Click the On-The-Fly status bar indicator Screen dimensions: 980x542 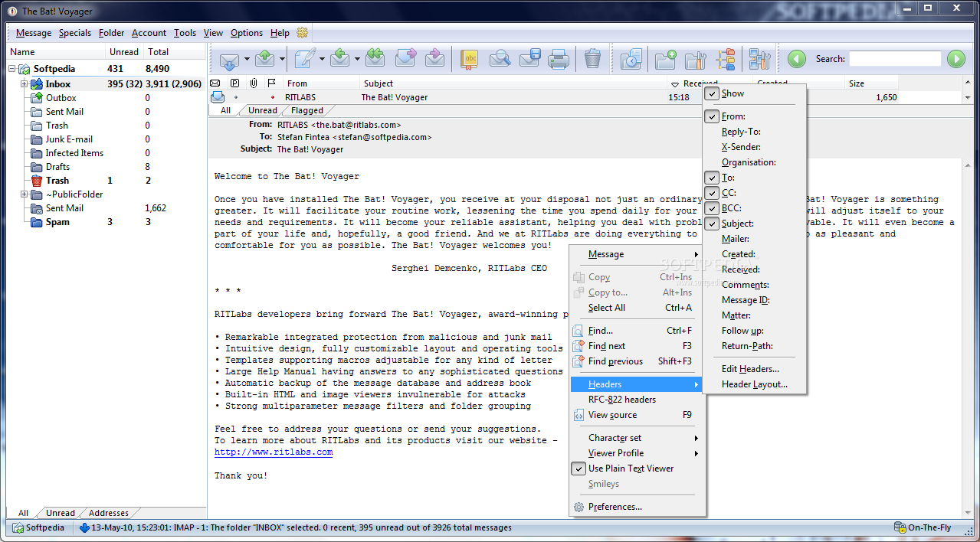pos(923,527)
